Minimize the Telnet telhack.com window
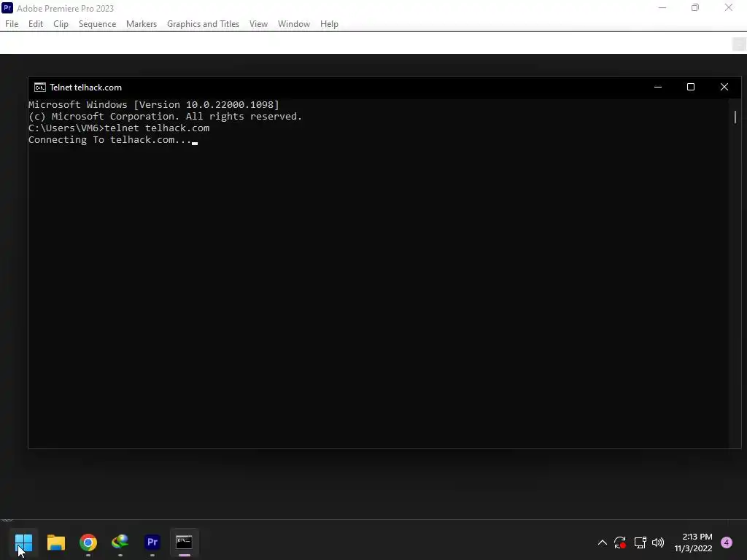The height and width of the screenshot is (560, 747). [x=658, y=87]
